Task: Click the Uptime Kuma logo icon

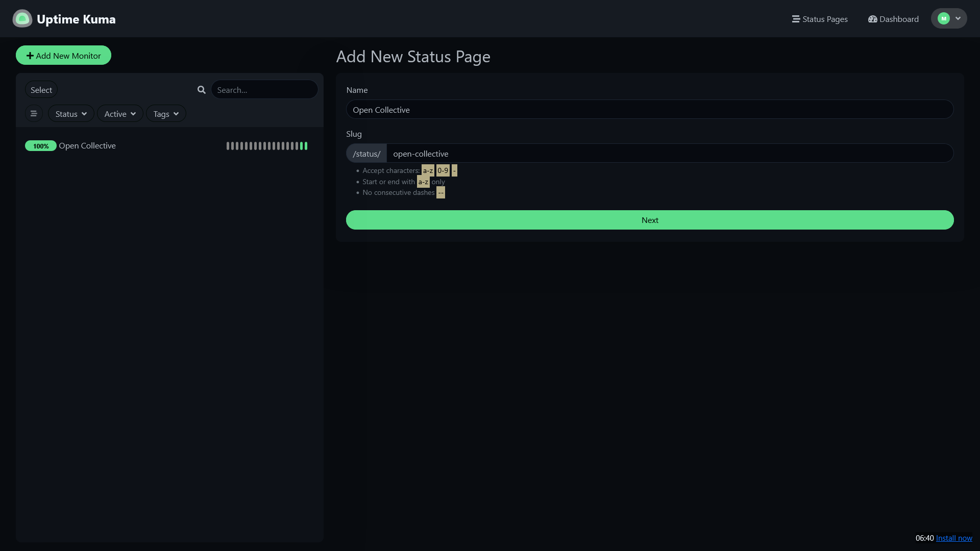Action: point(22,19)
